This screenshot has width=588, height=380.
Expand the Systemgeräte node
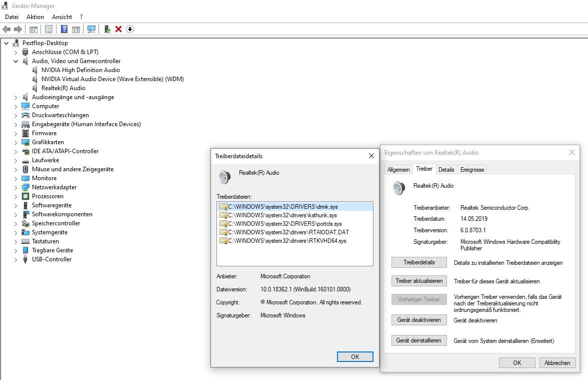click(x=16, y=233)
